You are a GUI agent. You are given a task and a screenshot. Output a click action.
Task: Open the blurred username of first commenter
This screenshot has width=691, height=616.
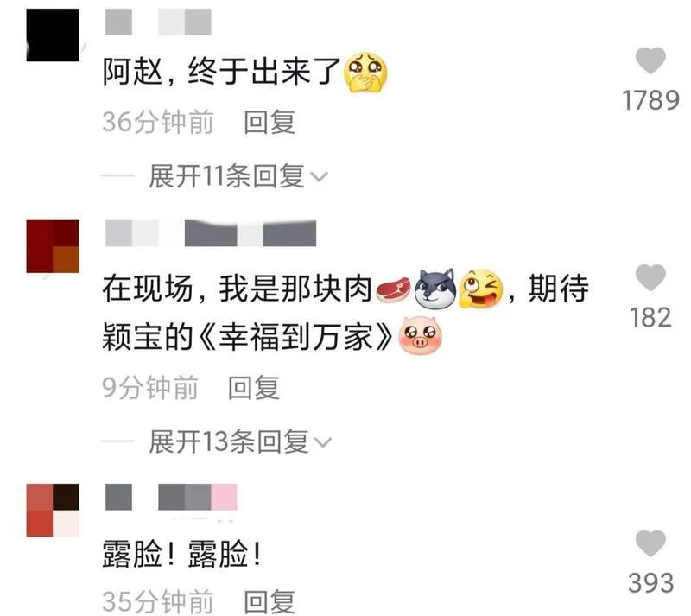coord(158,22)
